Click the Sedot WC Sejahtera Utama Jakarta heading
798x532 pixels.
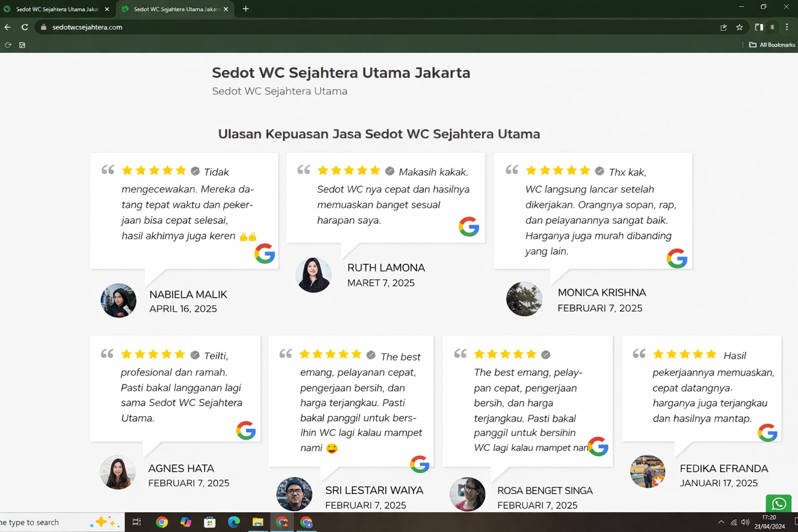click(x=341, y=73)
